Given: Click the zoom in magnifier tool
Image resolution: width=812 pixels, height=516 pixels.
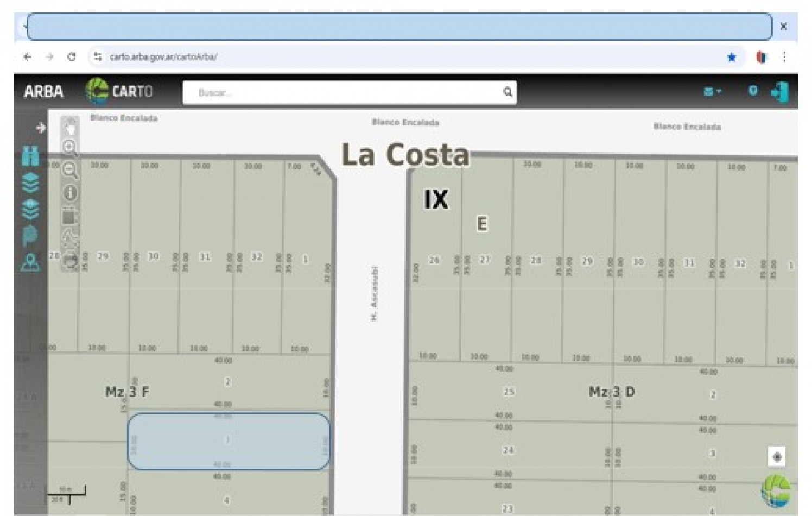Looking at the screenshot, I should [70, 147].
